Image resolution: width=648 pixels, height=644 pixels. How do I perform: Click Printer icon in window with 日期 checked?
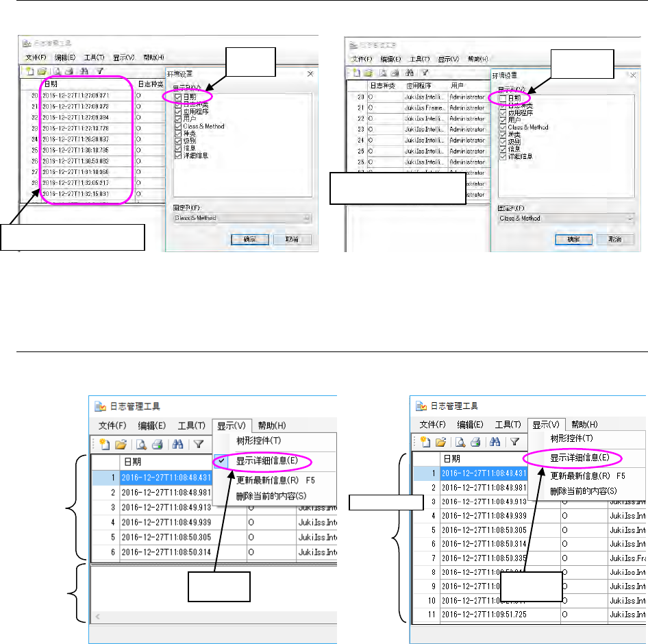[x=69, y=71]
